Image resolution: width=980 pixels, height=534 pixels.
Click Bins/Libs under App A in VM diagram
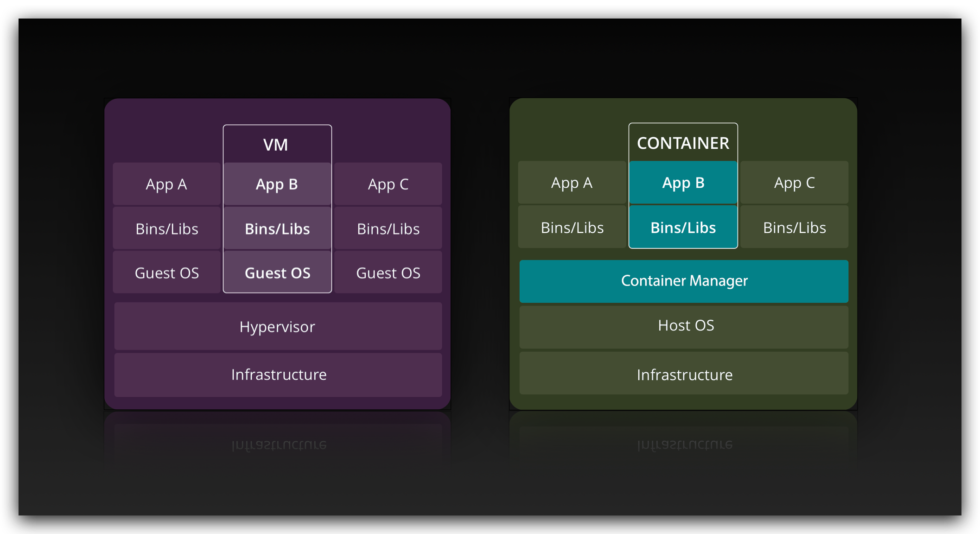[167, 229]
